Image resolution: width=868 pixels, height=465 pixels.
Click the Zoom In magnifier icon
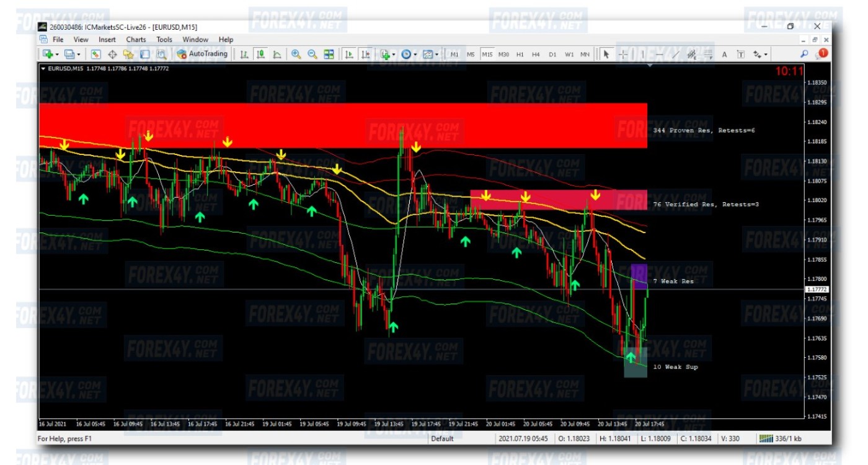296,55
